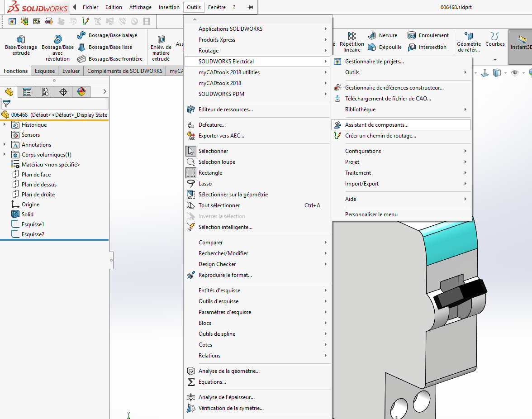Select the Solid feature

pos(28,214)
